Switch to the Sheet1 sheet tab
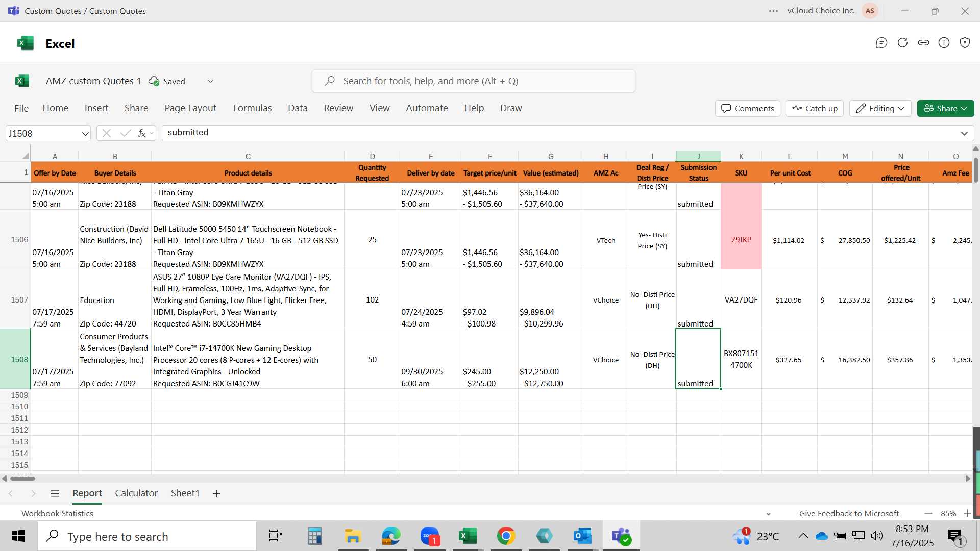This screenshot has width=980, height=551. 185,493
